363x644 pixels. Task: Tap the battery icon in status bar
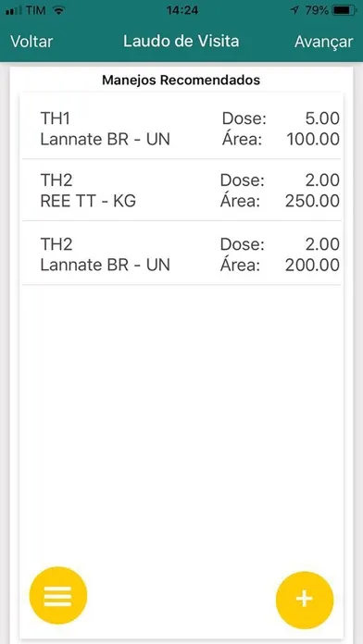(344, 11)
